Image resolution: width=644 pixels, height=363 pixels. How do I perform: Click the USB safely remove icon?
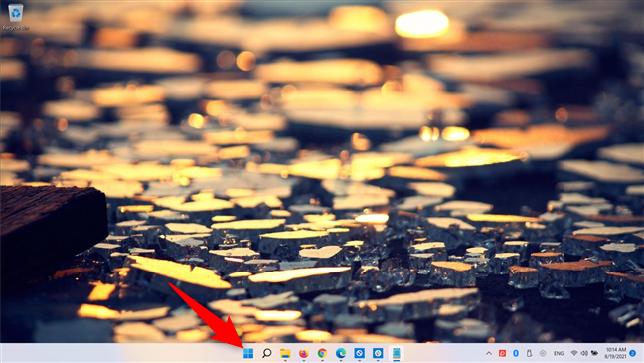[530, 353]
